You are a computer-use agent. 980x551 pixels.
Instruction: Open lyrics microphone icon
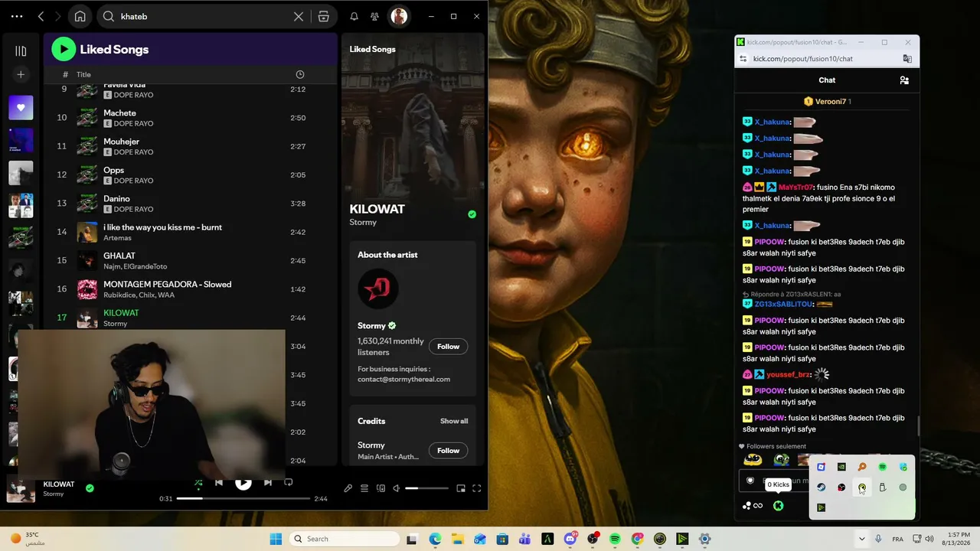[348, 488]
